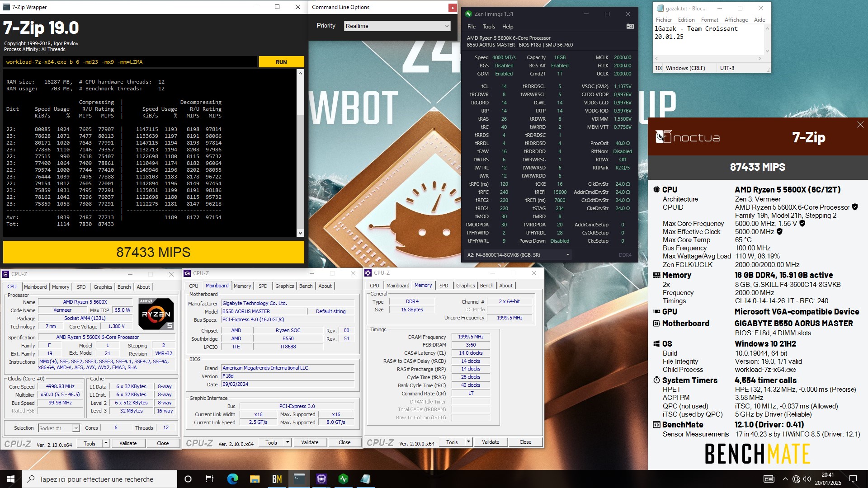
Task: Show hidden tray icons chevron
Action: [x=785, y=479]
